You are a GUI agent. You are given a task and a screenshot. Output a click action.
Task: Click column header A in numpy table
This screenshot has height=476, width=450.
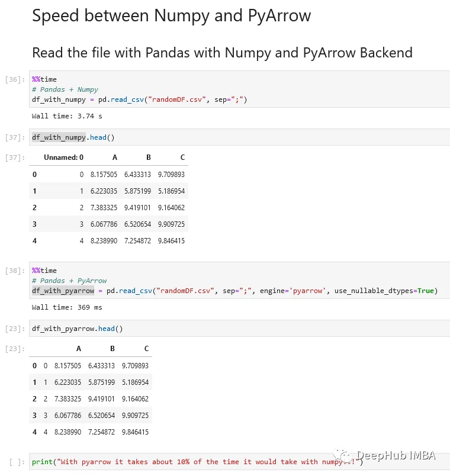pyautogui.click(x=115, y=157)
